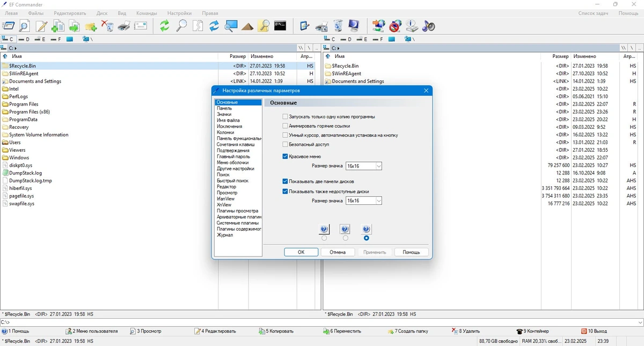644x346 pixels.
Task: Click '7 Создать папку' function key button
Action: pos(407,331)
